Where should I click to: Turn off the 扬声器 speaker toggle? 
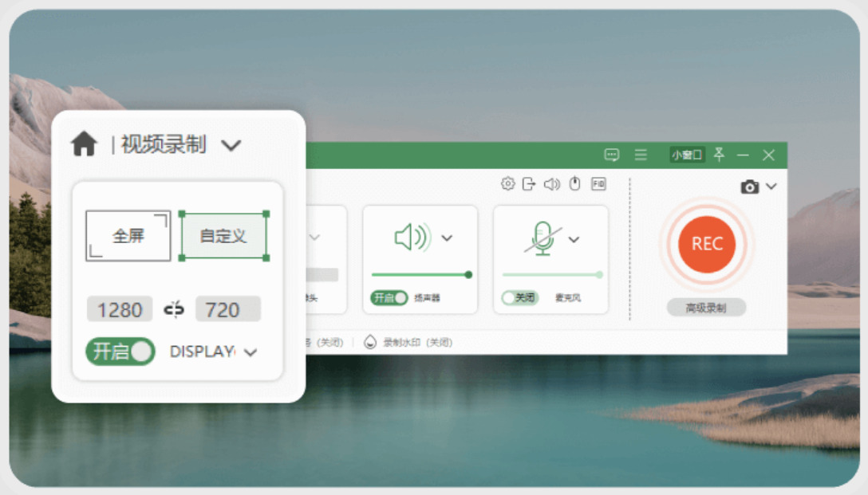point(389,298)
